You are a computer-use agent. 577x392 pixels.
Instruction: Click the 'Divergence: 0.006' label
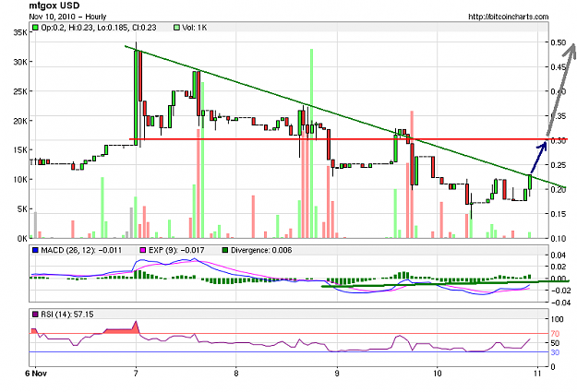261,251
